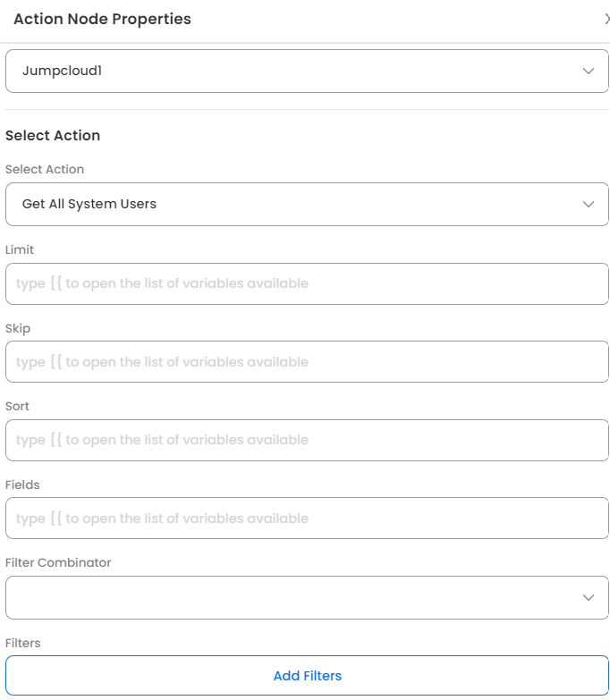Image resolution: width=610 pixels, height=700 pixels.
Task: Click the Skip field label
Action: coord(18,328)
